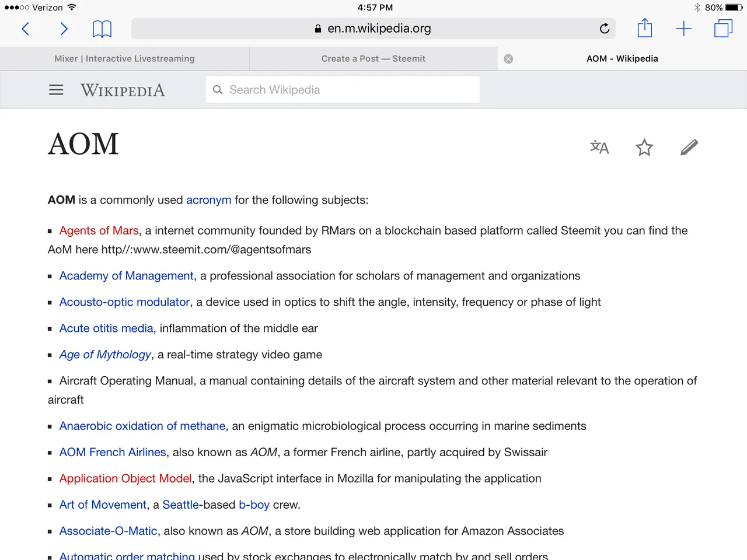Tap the Wi-Fi status icon
Screen dimensions: 747x560
(x=72, y=8)
